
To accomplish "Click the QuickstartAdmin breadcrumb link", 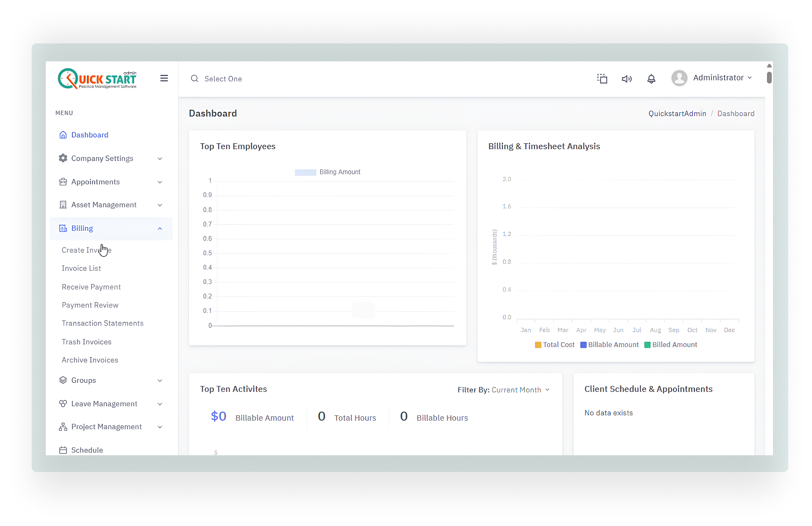I will click(x=677, y=113).
